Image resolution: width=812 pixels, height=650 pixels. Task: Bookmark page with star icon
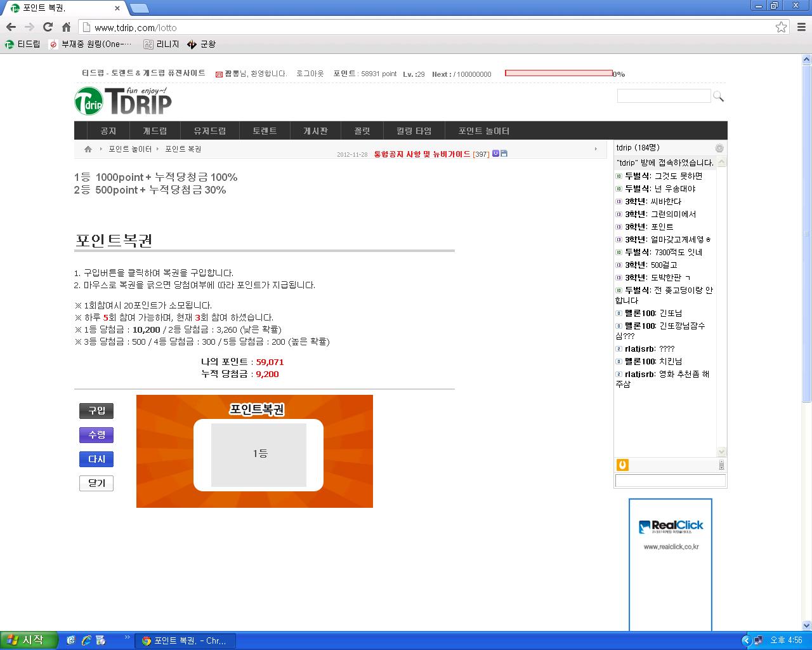pos(781,27)
